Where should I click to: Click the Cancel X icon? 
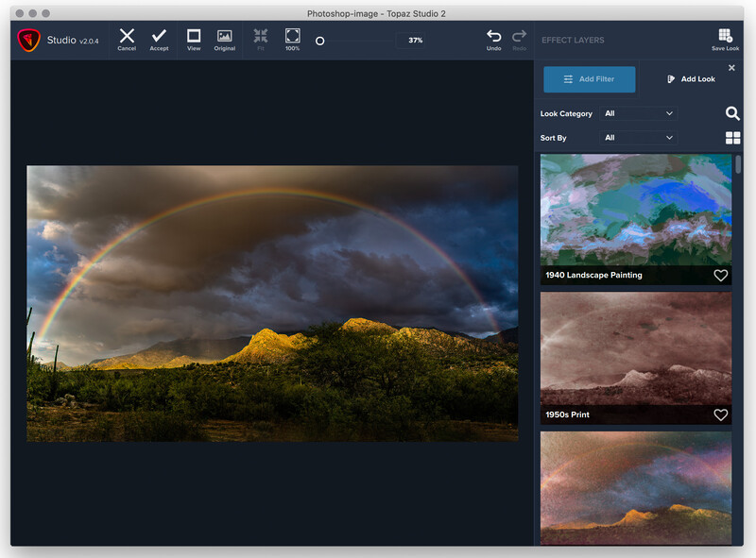(127, 36)
